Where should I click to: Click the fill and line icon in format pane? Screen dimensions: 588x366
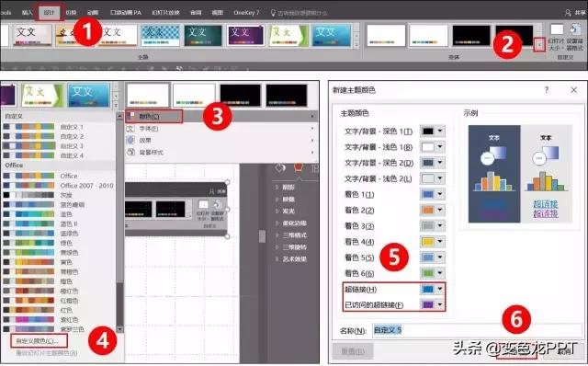[280, 168]
